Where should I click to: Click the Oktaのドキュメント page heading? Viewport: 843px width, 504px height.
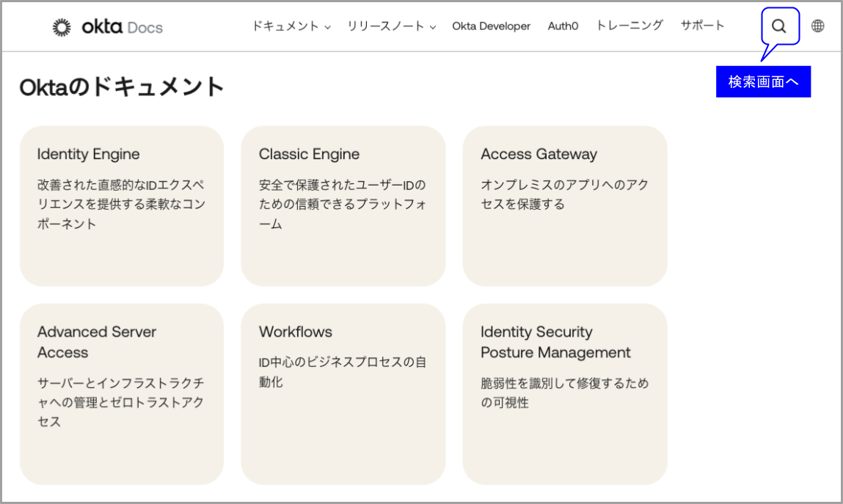click(x=122, y=86)
